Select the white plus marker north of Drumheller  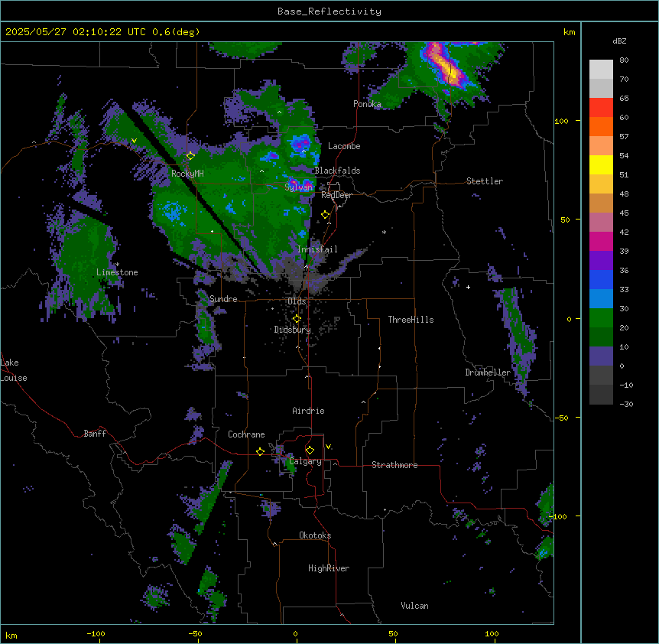(x=468, y=287)
